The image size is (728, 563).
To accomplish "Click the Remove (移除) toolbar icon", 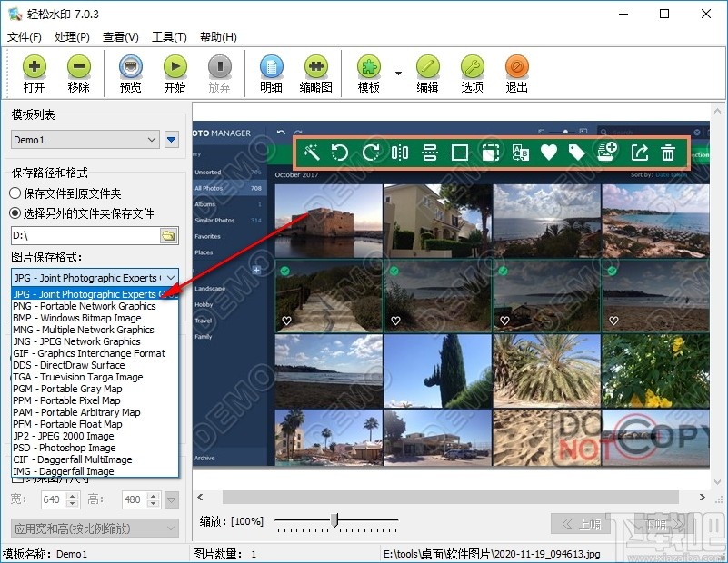I will 79,66.
